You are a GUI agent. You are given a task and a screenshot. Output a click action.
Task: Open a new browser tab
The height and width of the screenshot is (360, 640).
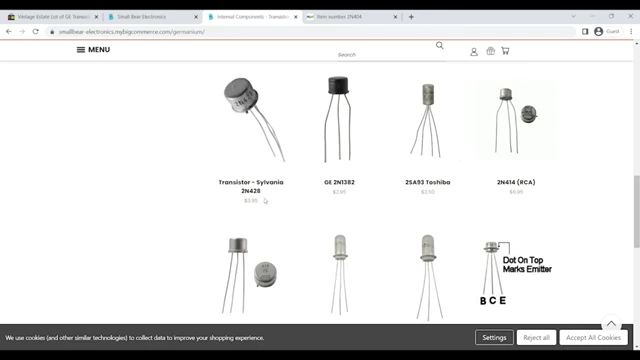[x=411, y=17]
